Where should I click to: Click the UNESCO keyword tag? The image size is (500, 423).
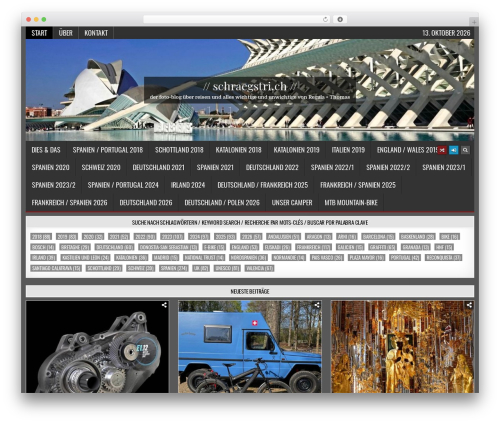[x=227, y=268]
